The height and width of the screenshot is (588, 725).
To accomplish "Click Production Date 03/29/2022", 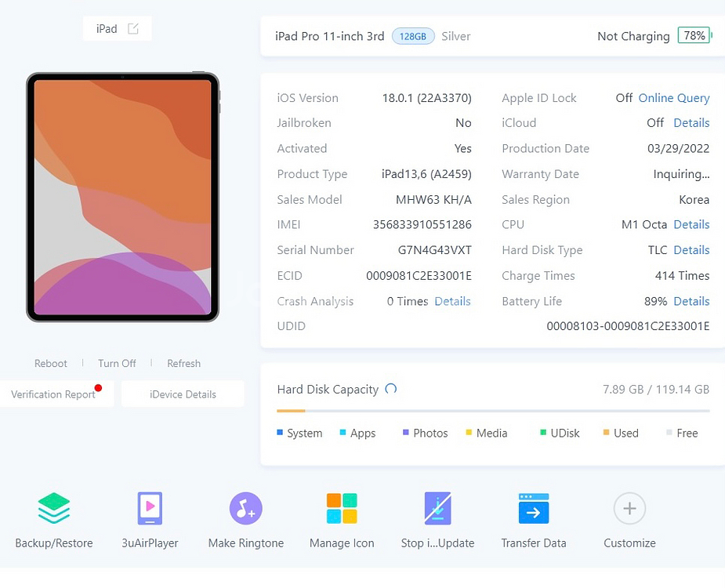I will [x=678, y=148].
